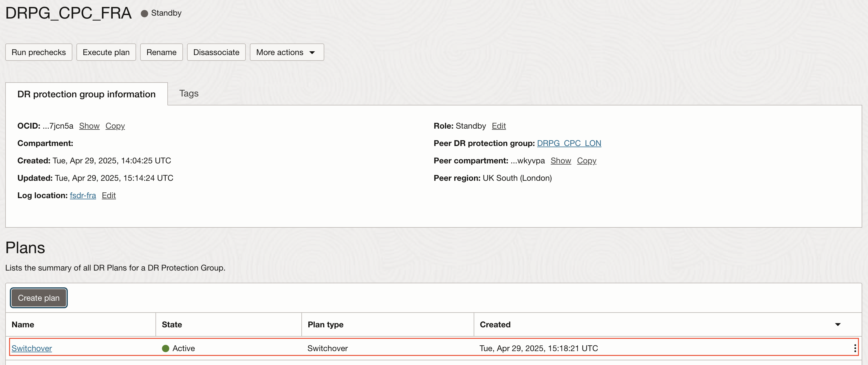Screen dimensions: 868x365
Task: Open the Switchover row three-dot actions menu
Action: tap(855, 348)
